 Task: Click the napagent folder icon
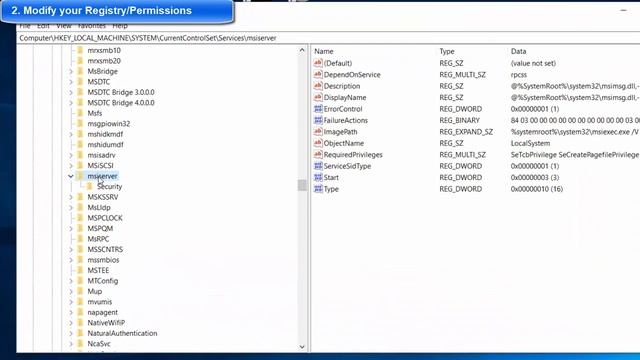coord(80,312)
